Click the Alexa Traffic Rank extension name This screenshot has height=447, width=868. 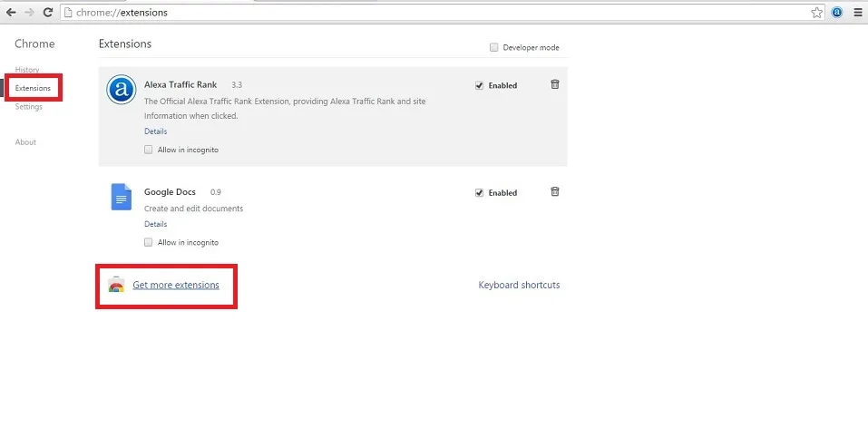[x=180, y=84]
